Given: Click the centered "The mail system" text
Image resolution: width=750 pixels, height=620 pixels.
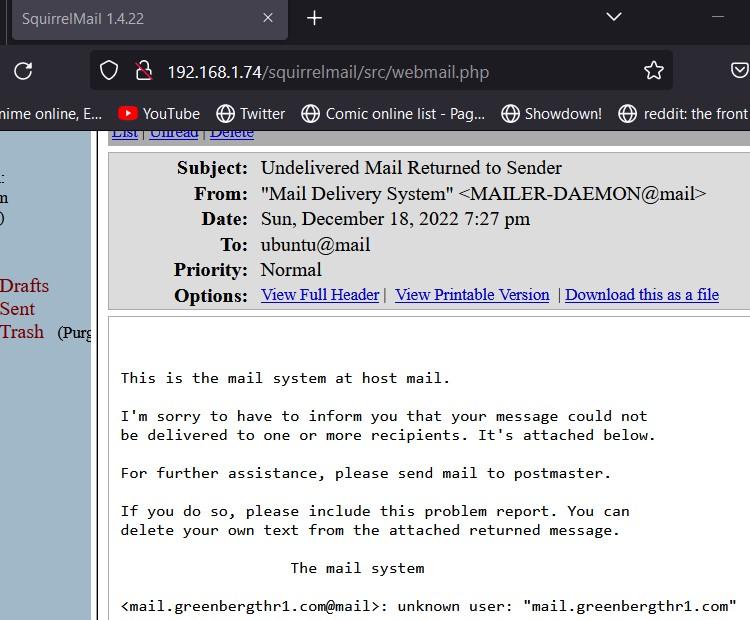Looking at the screenshot, I should (357, 568).
